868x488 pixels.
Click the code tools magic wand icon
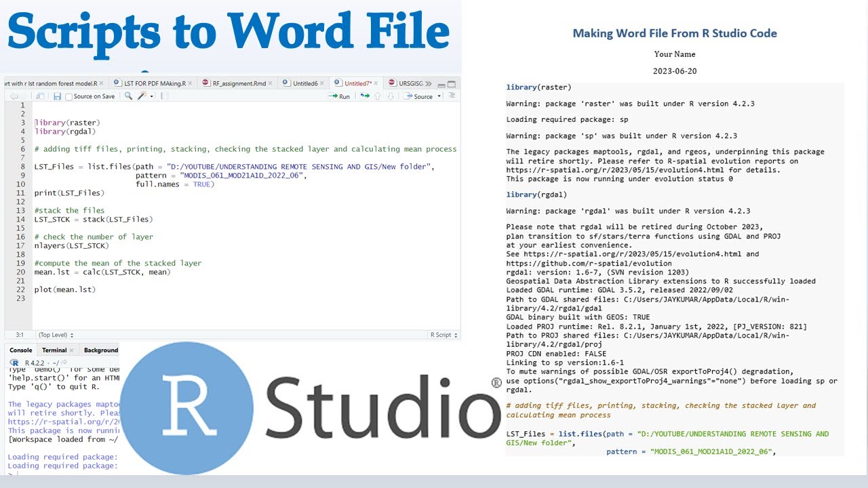click(142, 96)
